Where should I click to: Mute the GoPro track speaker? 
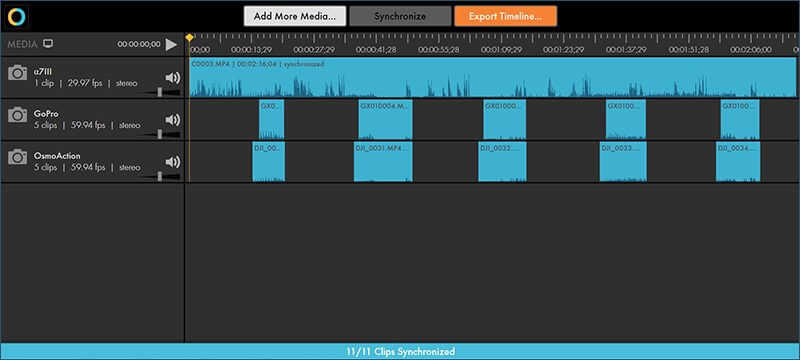(172, 120)
